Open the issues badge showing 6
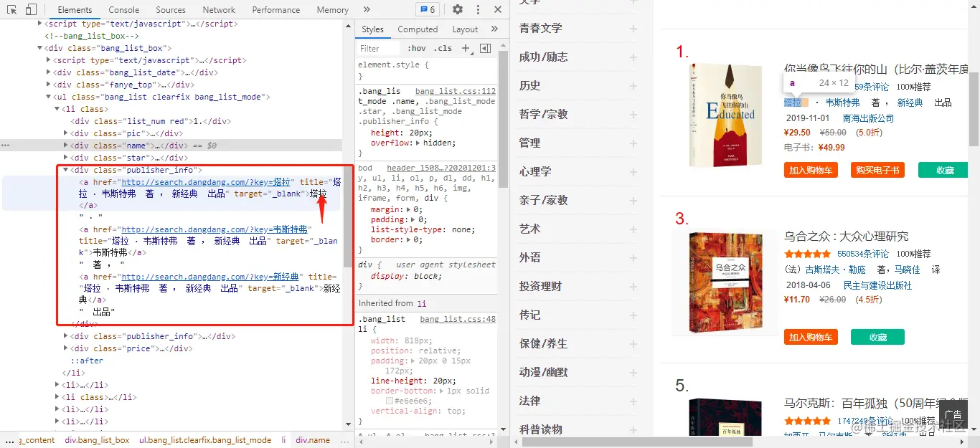This screenshot has width=980, height=448. click(x=427, y=10)
